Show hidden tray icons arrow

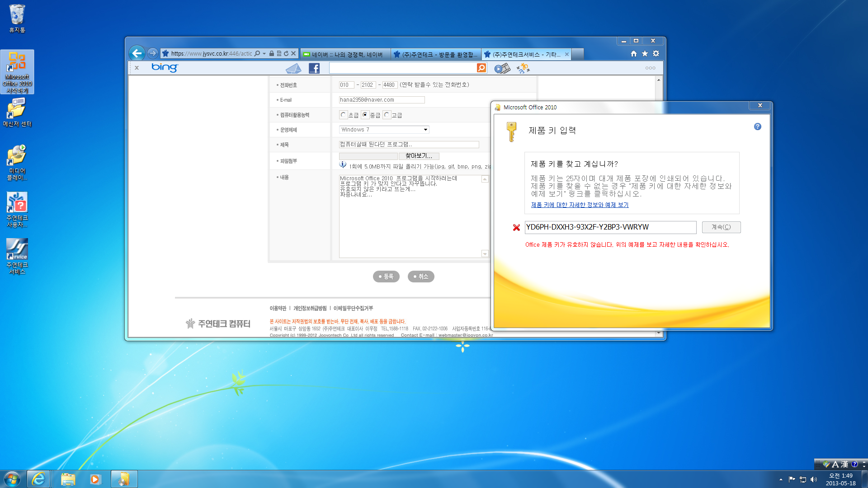pos(781,479)
